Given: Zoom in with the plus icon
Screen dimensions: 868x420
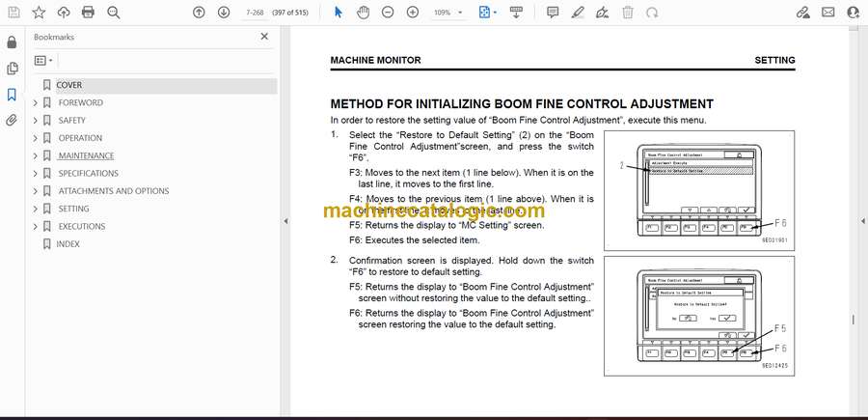Looking at the screenshot, I should click(413, 13).
